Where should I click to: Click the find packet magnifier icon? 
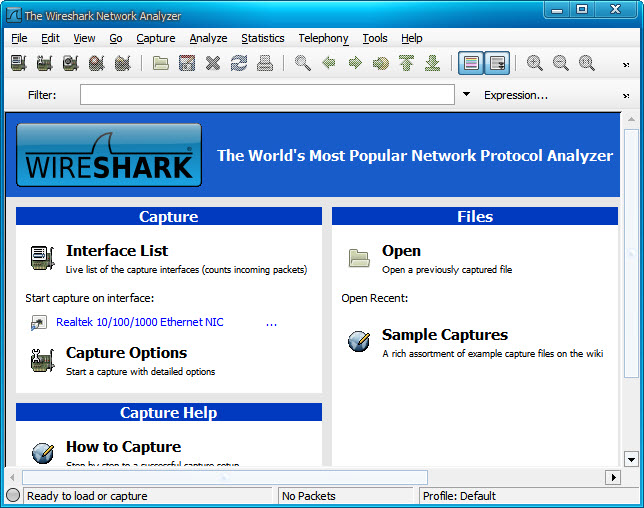pyautogui.click(x=303, y=64)
